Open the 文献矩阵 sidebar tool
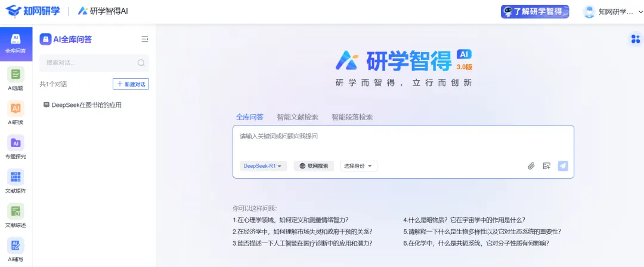Screen dimensions: 644x267 point(16,182)
